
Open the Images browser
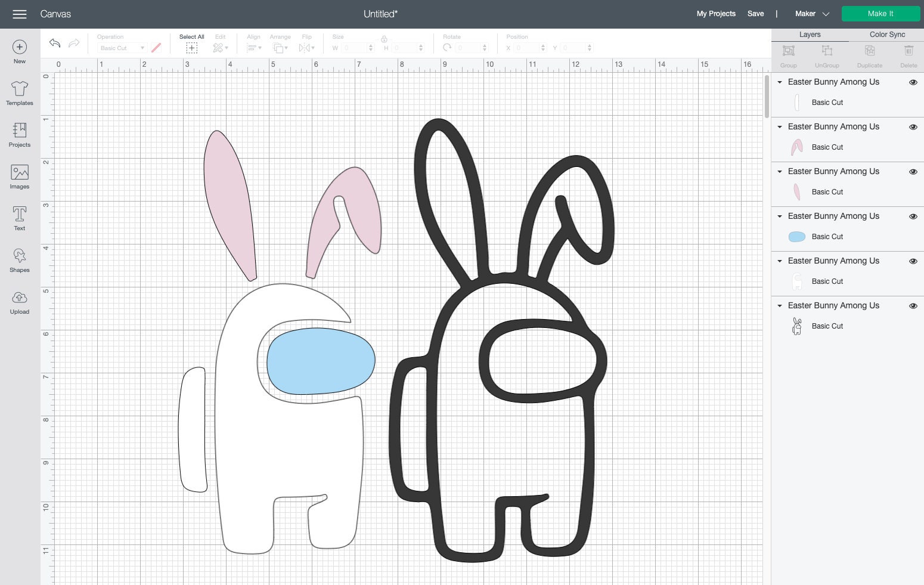19,177
